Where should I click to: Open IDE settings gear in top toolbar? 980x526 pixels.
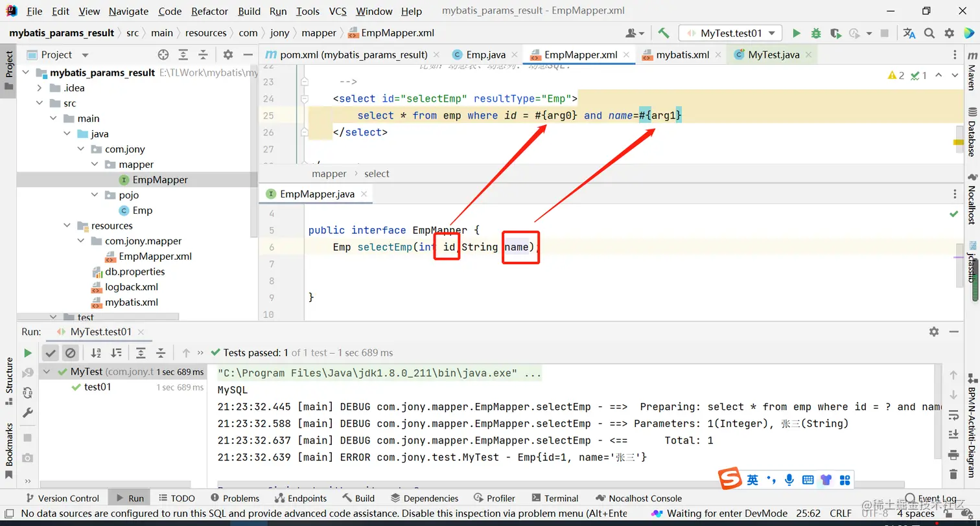(950, 33)
